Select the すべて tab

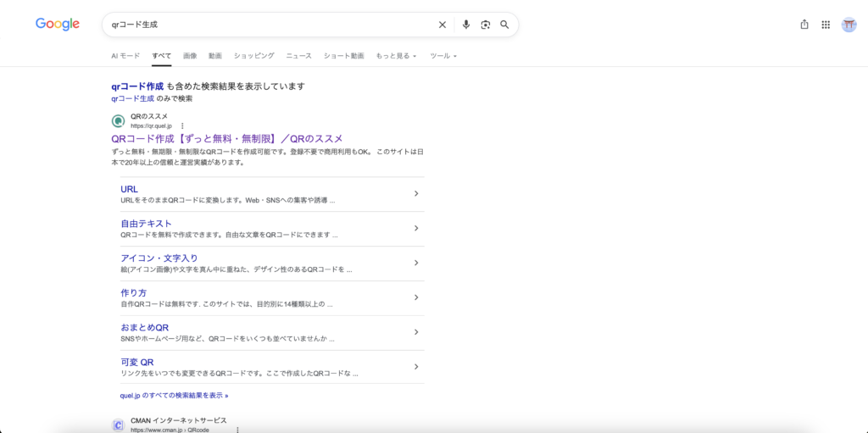[162, 56]
